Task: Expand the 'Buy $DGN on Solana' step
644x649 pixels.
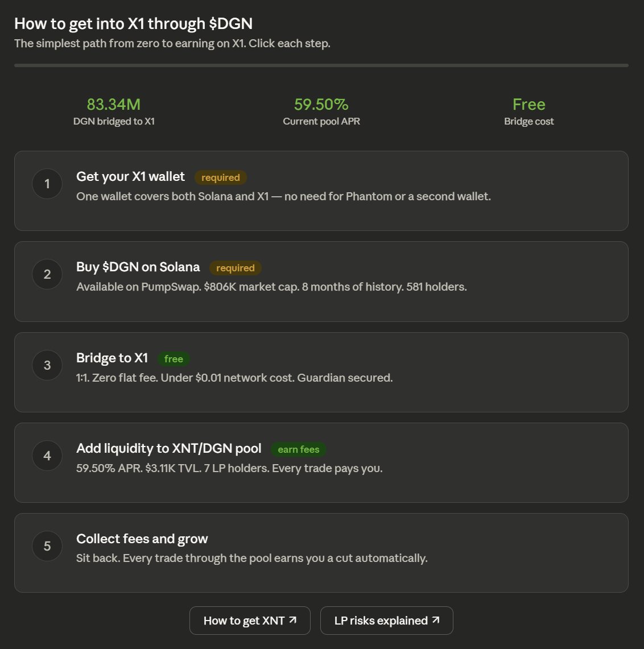Action: click(321, 282)
